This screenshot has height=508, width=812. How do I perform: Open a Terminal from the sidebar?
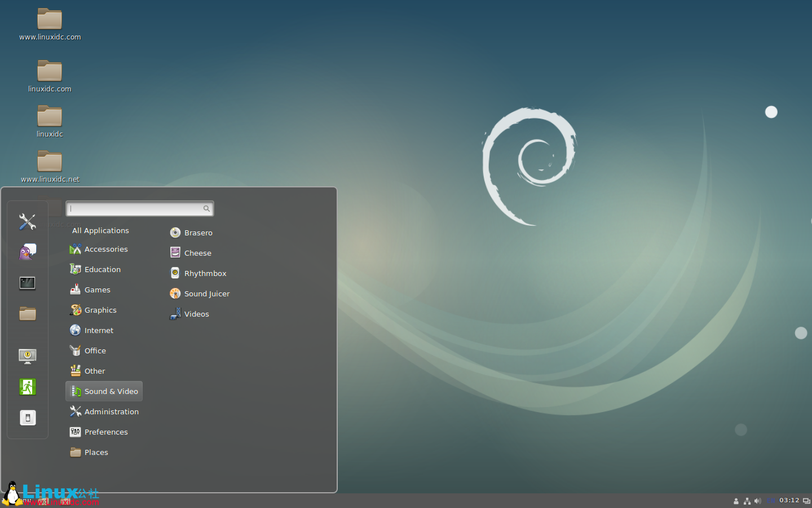point(27,283)
